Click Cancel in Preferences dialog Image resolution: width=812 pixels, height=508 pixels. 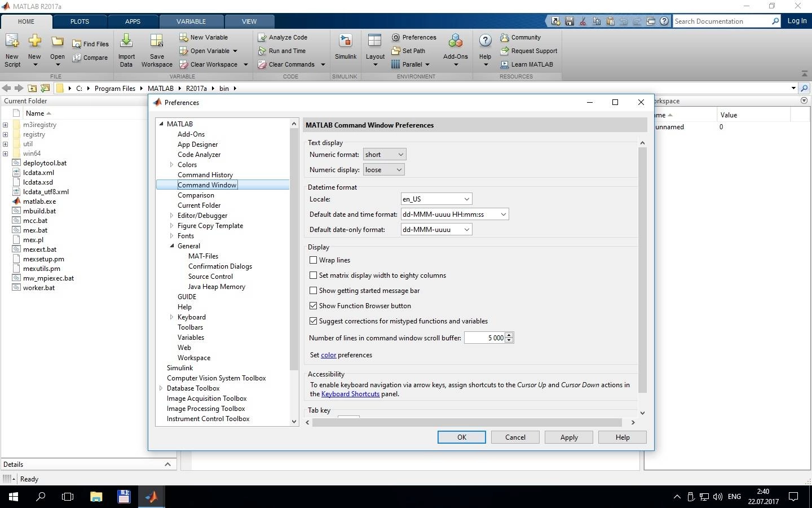(x=515, y=437)
